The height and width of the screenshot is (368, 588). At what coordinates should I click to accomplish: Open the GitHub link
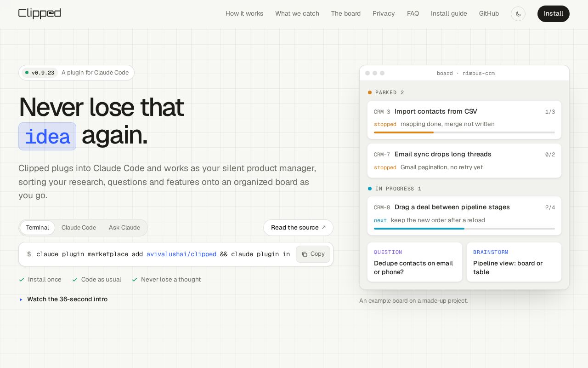tap(489, 14)
